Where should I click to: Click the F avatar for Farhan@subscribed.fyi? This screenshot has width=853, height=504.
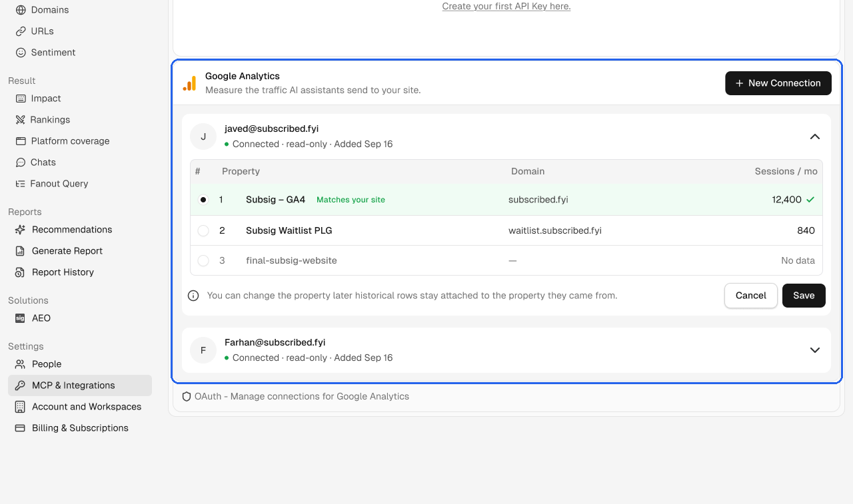(x=203, y=350)
